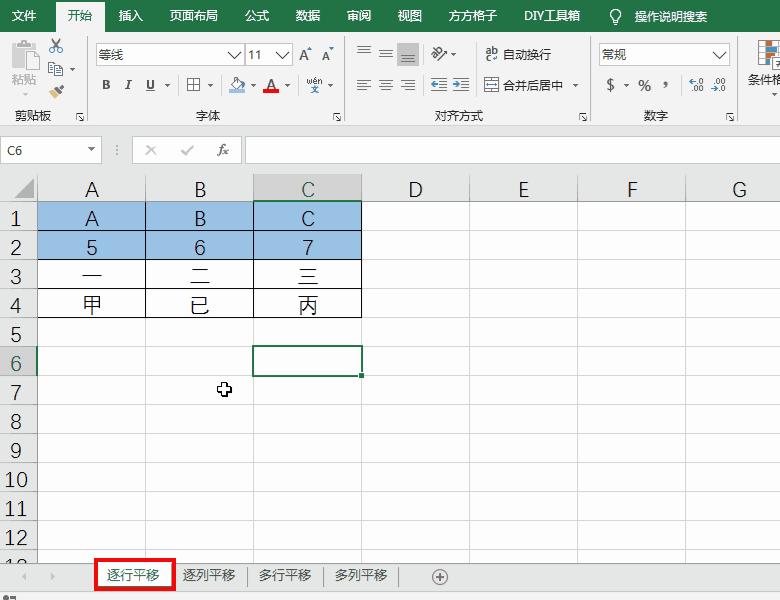The height and width of the screenshot is (600, 780).
Task: Click the select-all corner triangle
Action: click(23, 189)
